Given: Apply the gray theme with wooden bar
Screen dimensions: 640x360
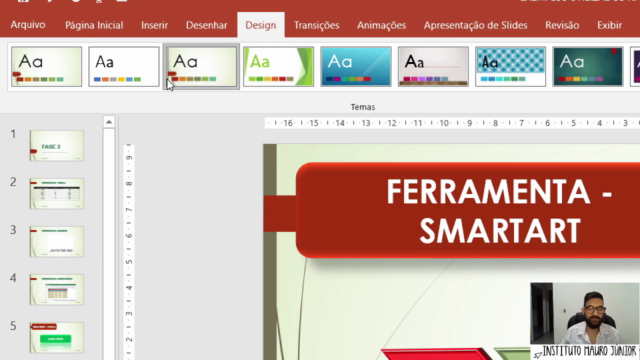Looking at the screenshot, I should click(x=433, y=67).
